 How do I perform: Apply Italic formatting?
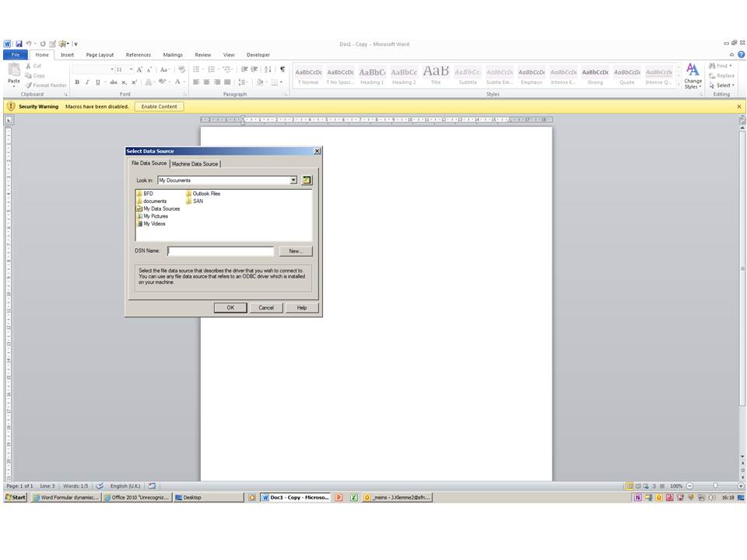(87, 82)
